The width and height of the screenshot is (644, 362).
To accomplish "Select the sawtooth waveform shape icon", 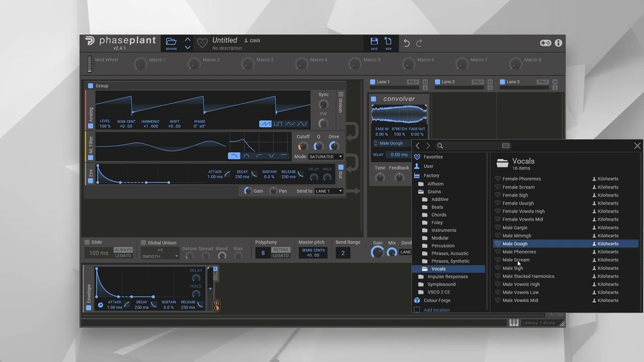I will coord(265,124).
